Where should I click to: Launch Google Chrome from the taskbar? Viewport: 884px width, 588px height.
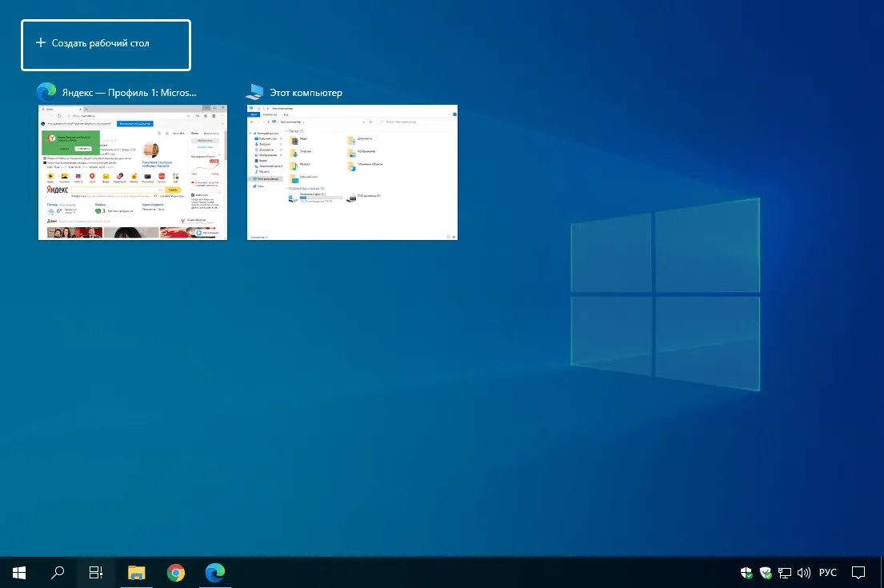(176, 573)
